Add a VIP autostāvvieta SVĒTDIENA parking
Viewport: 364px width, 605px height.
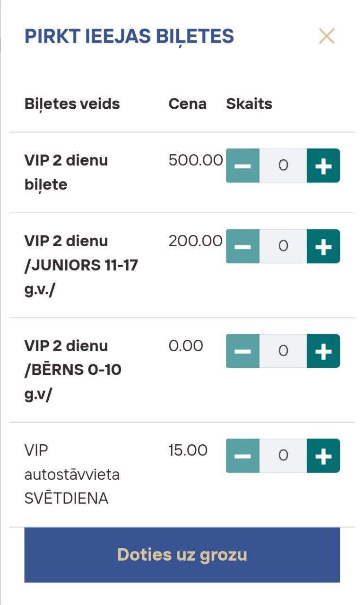point(323,456)
